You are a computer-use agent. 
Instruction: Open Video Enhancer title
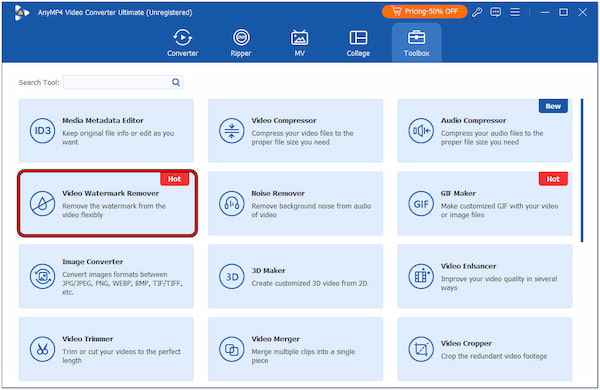pyautogui.click(x=468, y=266)
